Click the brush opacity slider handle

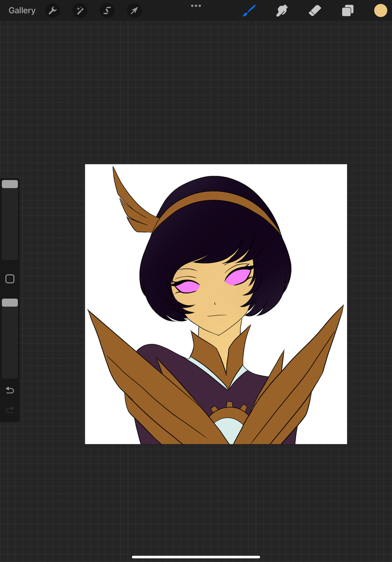[10, 302]
